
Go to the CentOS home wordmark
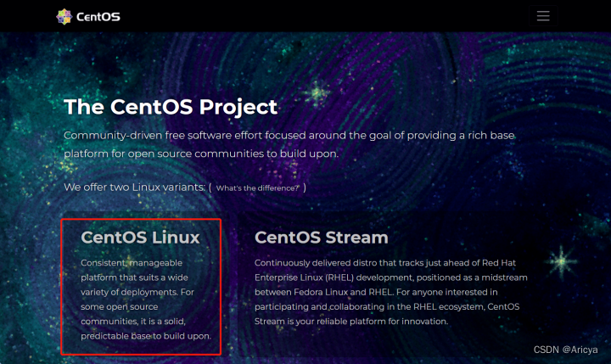[98, 17]
